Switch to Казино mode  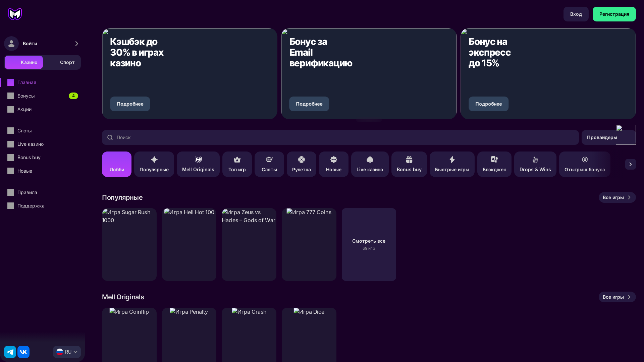point(24,62)
